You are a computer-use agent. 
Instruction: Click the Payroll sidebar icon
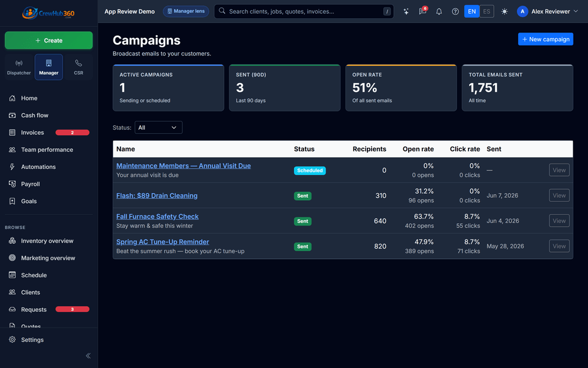click(x=12, y=184)
